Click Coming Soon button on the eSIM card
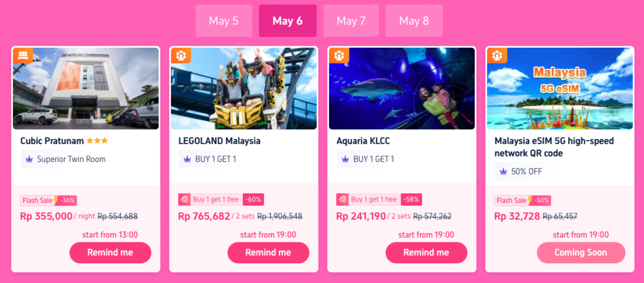The image size is (644, 283). (581, 253)
